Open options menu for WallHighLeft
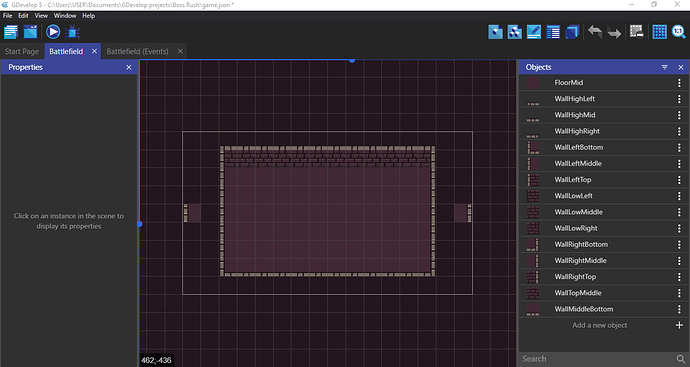 click(679, 99)
